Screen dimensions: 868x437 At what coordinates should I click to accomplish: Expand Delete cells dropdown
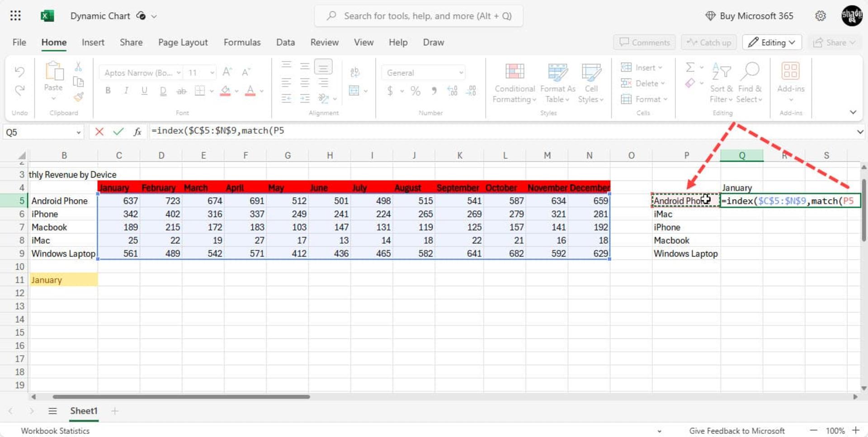point(662,84)
